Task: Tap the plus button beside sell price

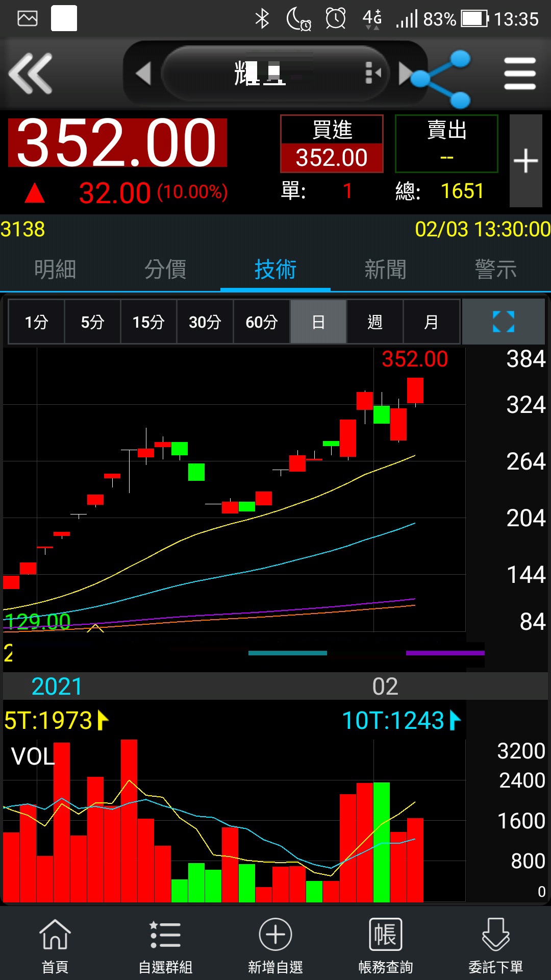Action: [x=525, y=161]
